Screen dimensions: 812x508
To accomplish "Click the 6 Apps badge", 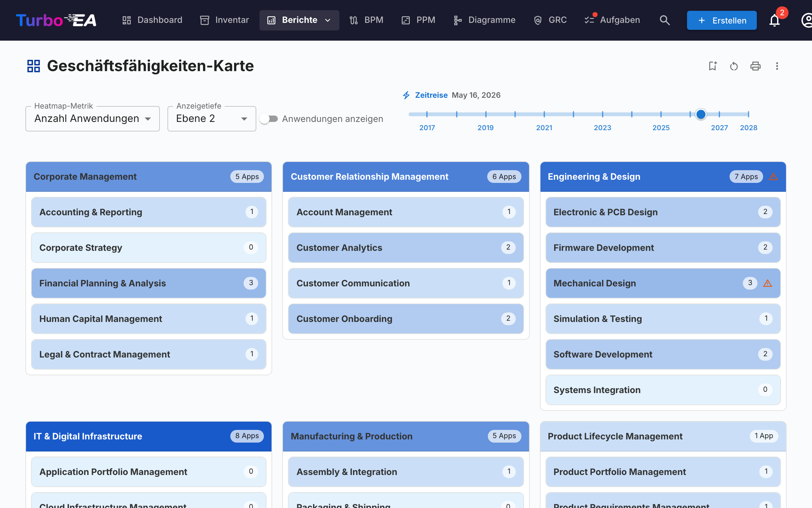I will pos(504,177).
